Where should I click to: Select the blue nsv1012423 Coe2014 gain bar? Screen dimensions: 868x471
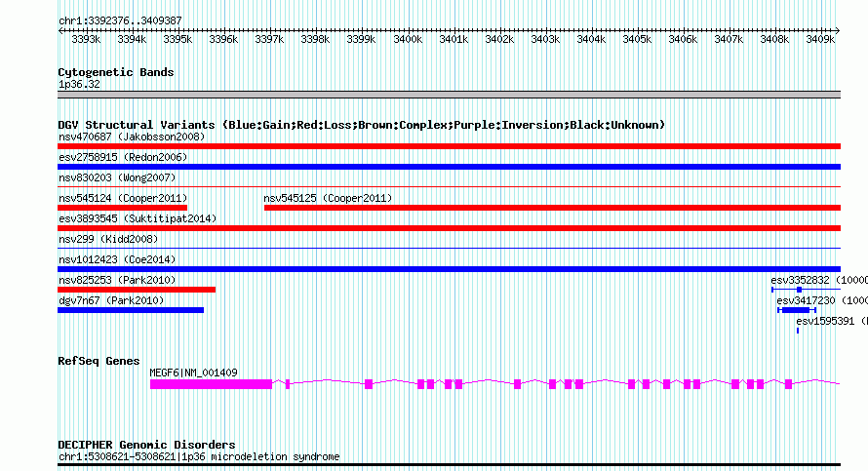click(x=449, y=269)
